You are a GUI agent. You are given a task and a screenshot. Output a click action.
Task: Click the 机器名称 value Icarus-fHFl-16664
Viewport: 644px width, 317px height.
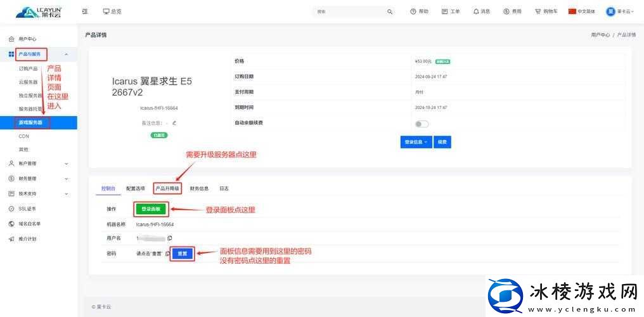pyautogui.click(x=155, y=224)
